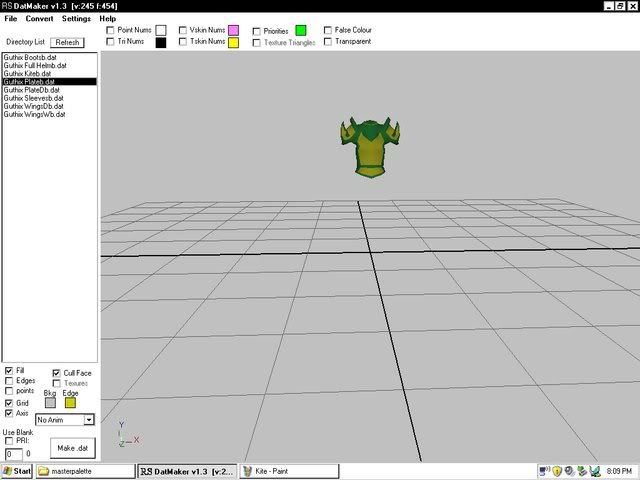Enable the Tri Nums checkbox
This screenshot has width=640, height=480.
pyautogui.click(x=110, y=42)
